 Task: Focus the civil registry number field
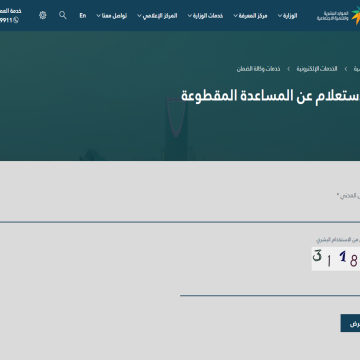(180, 212)
